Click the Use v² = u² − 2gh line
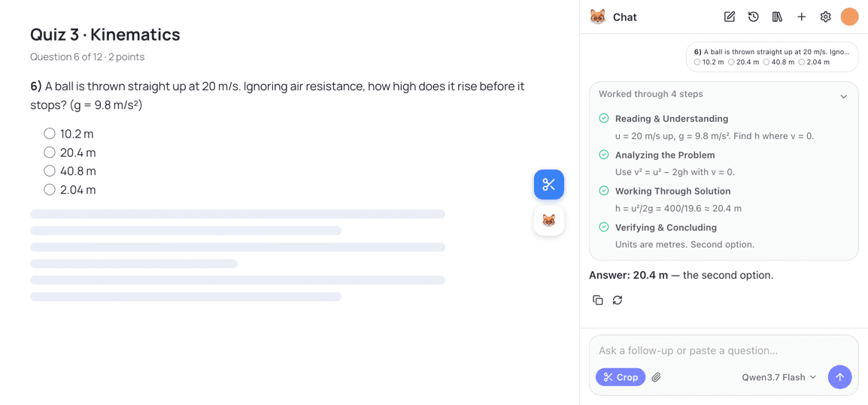Screen dimensions: 868x405 675,172
